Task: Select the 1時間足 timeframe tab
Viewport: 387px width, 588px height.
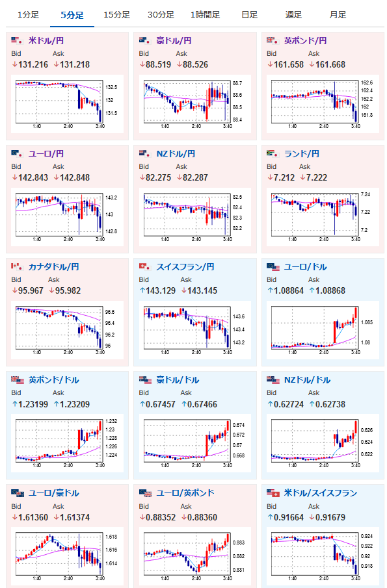Action: click(x=206, y=15)
